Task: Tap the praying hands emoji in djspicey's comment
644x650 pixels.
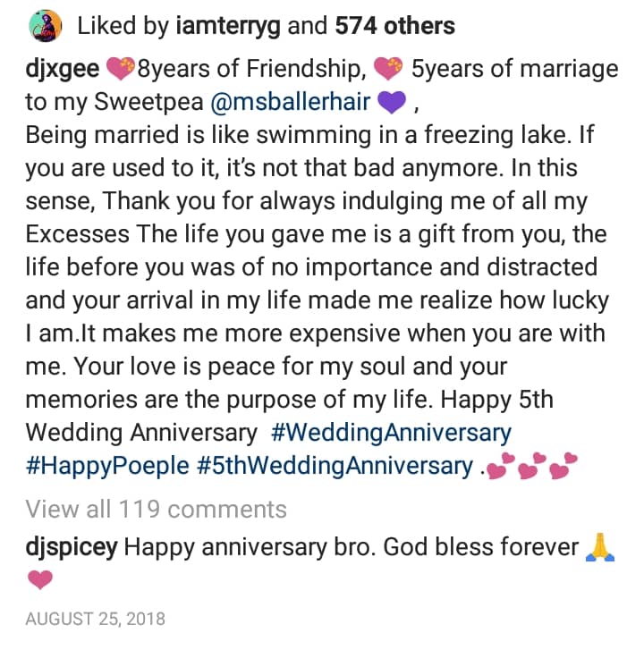Action: click(x=599, y=545)
